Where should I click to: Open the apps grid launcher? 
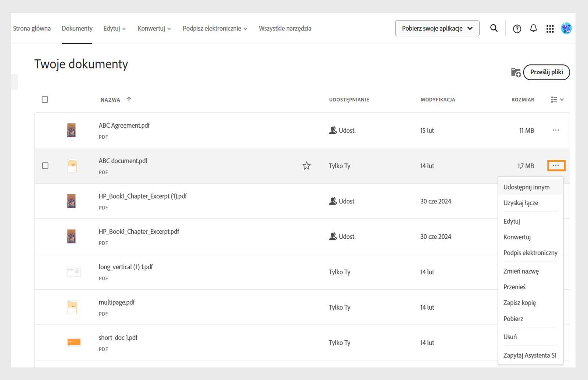pos(550,29)
